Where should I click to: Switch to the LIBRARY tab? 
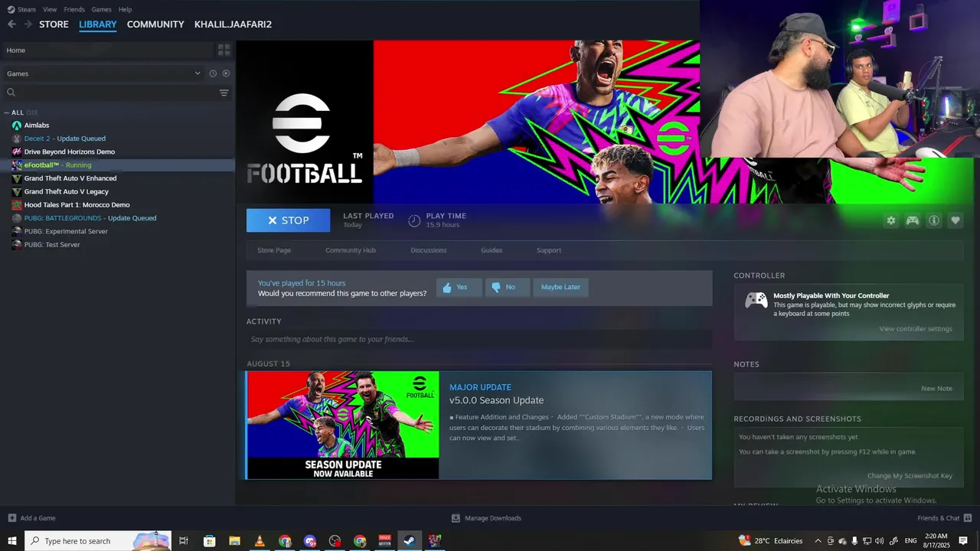[98, 24]
